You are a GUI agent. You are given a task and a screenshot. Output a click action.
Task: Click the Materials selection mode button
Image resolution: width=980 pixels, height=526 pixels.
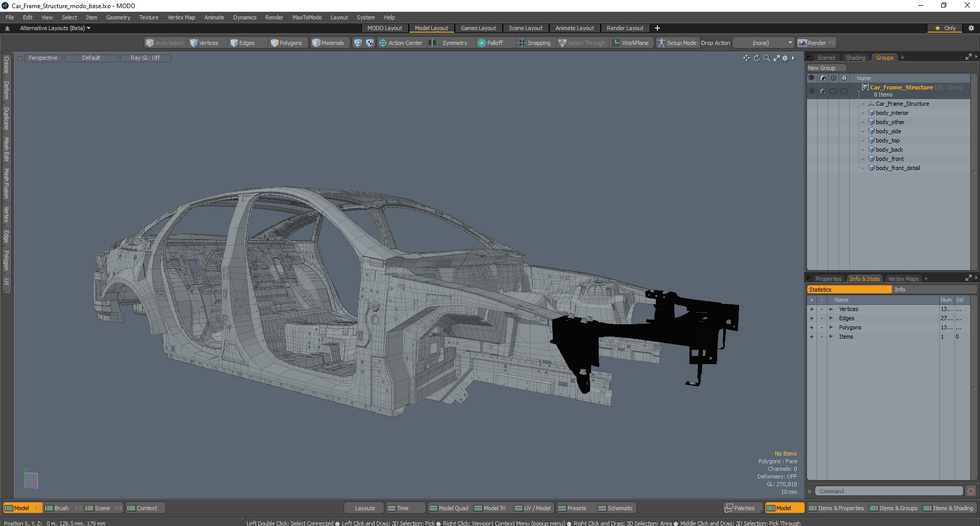(x=328, y=43)
